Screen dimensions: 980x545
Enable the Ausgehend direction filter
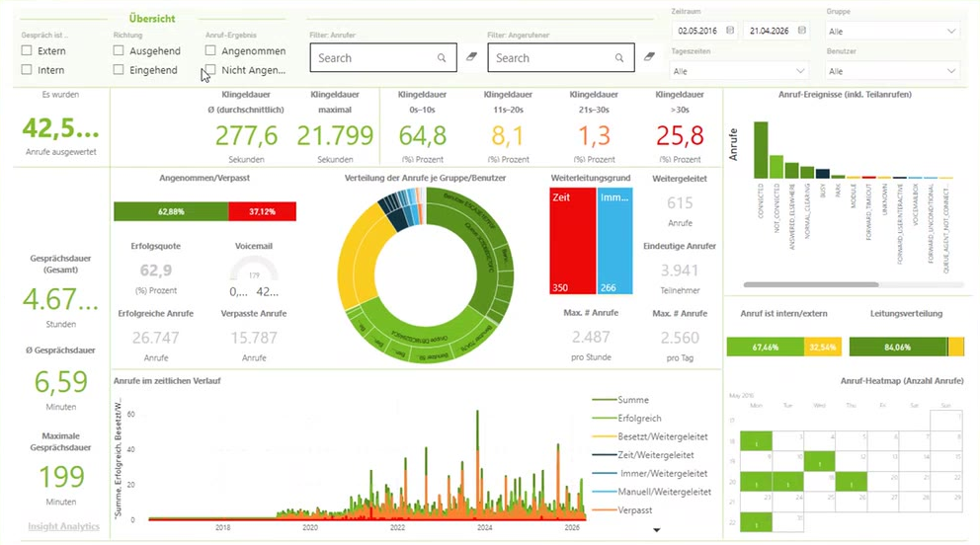119,50
